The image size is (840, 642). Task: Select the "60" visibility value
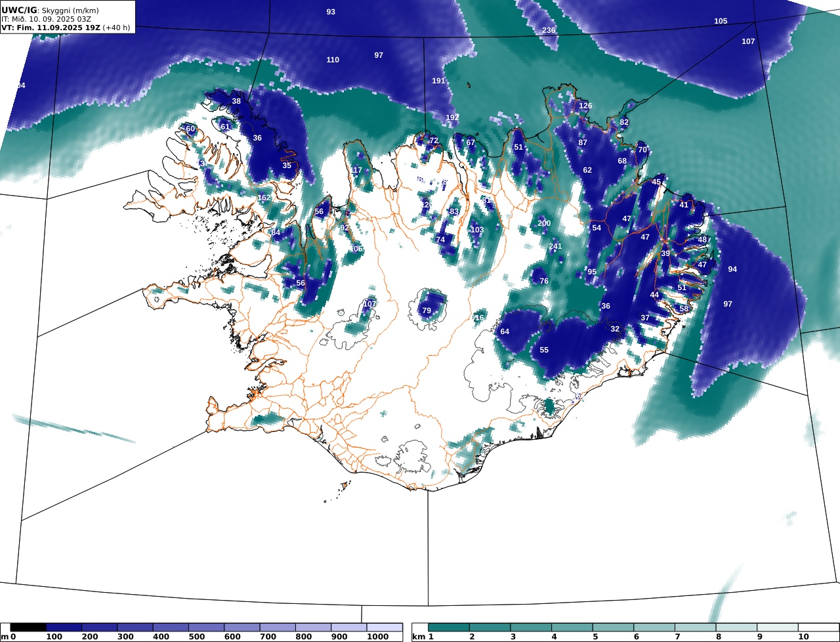click(x=190, y=129)
